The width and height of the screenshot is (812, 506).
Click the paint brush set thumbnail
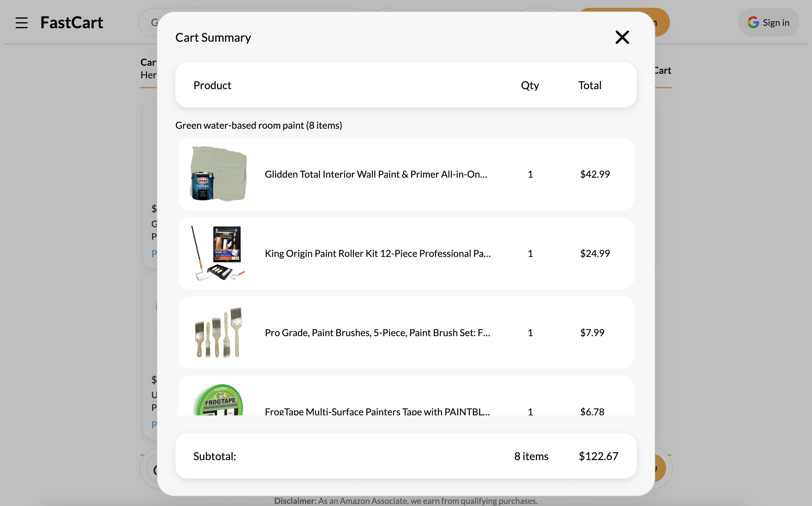[x=218, y=332]
